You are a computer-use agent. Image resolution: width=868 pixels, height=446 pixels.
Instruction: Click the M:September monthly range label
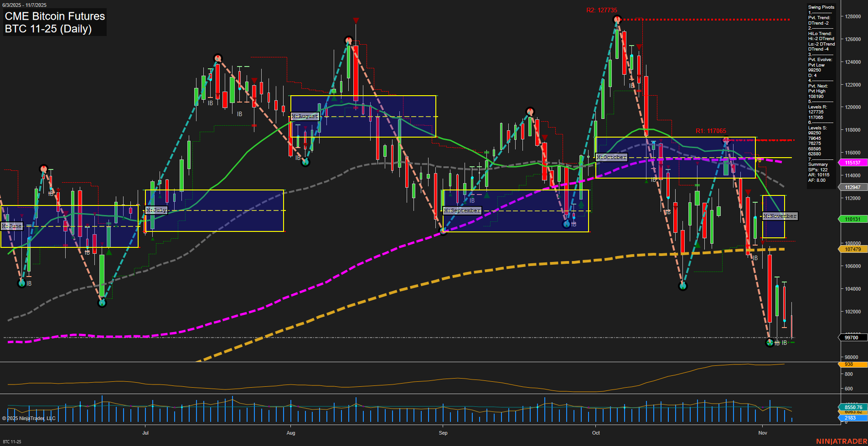click(x=462, y=210)
